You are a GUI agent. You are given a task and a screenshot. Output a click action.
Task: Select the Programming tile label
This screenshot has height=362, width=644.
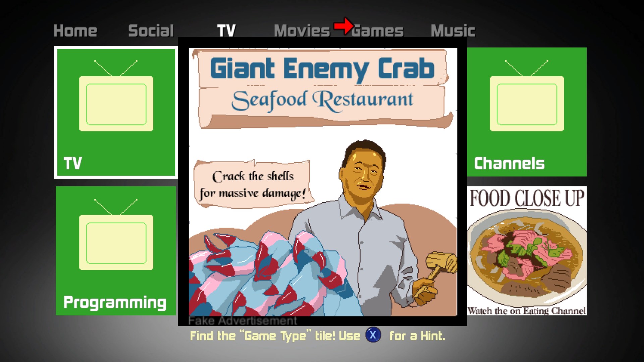[x=115, y=302]
